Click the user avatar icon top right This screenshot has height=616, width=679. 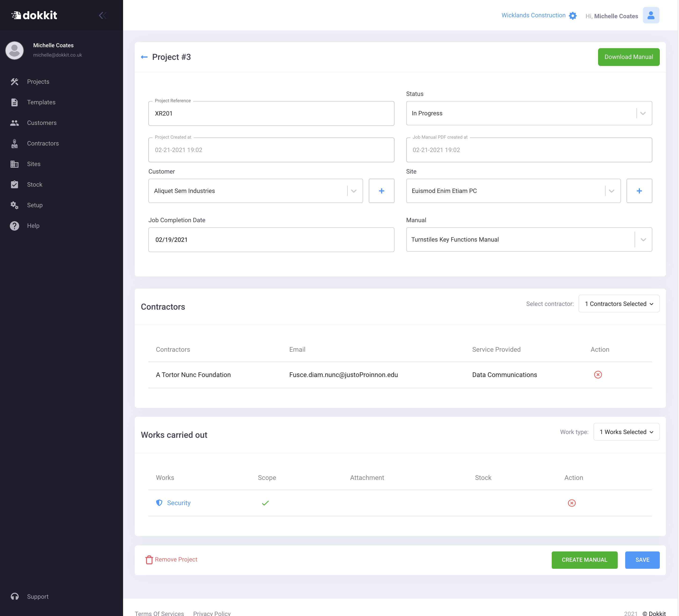pos(651,15)
